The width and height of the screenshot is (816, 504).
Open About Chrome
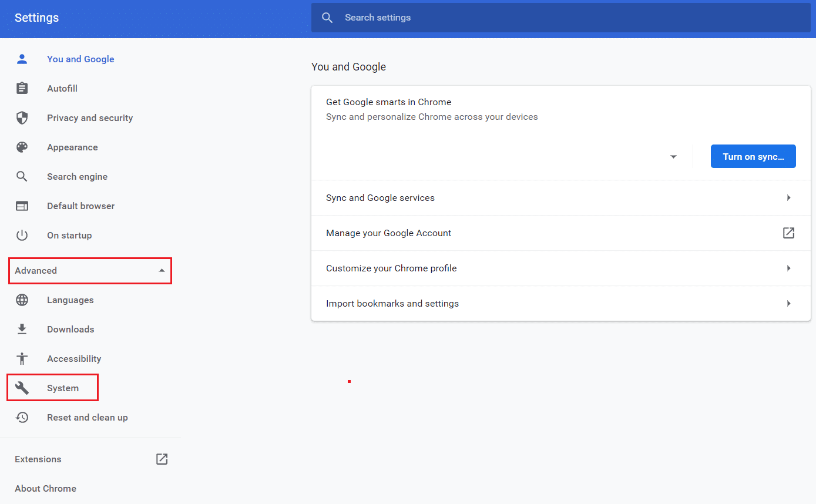[46, 488]
